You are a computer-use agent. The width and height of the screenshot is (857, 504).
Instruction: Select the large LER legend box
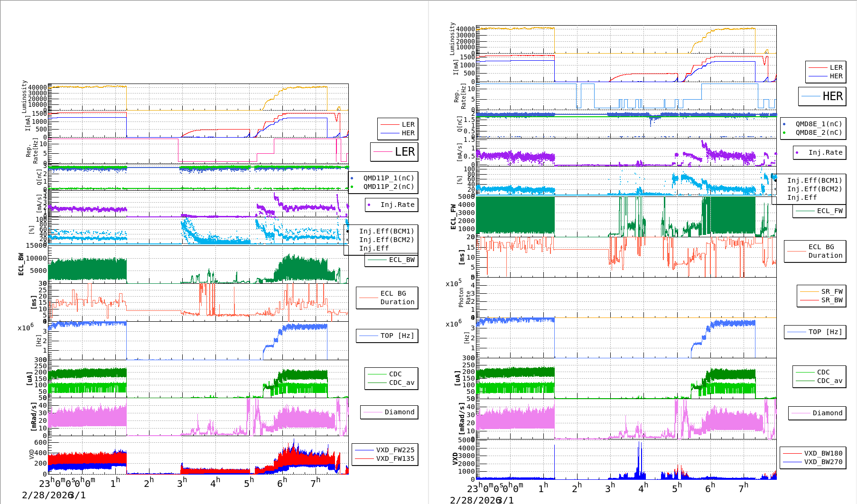pyautogui.click(x=394, y=152)
